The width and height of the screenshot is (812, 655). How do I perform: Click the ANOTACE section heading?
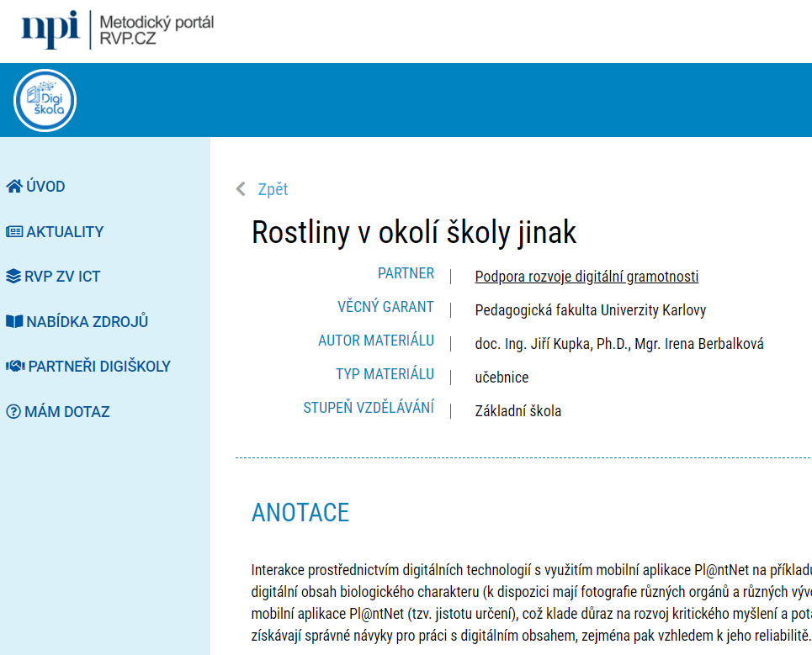click(x=300, y=512)
